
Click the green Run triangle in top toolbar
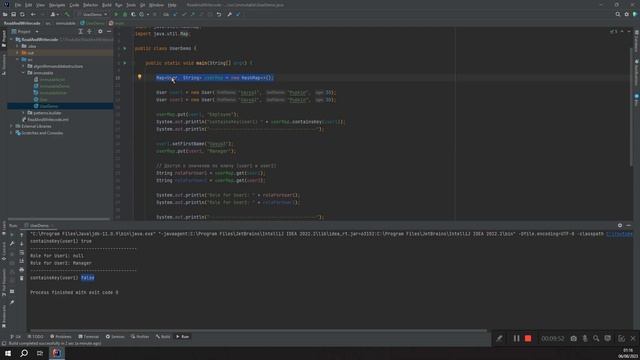tap(116, 14)
